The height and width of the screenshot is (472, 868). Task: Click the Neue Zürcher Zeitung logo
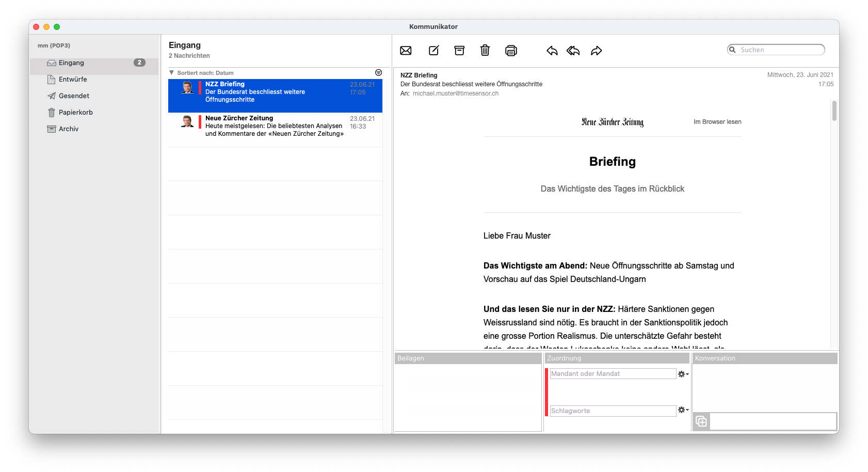(613, 122)
